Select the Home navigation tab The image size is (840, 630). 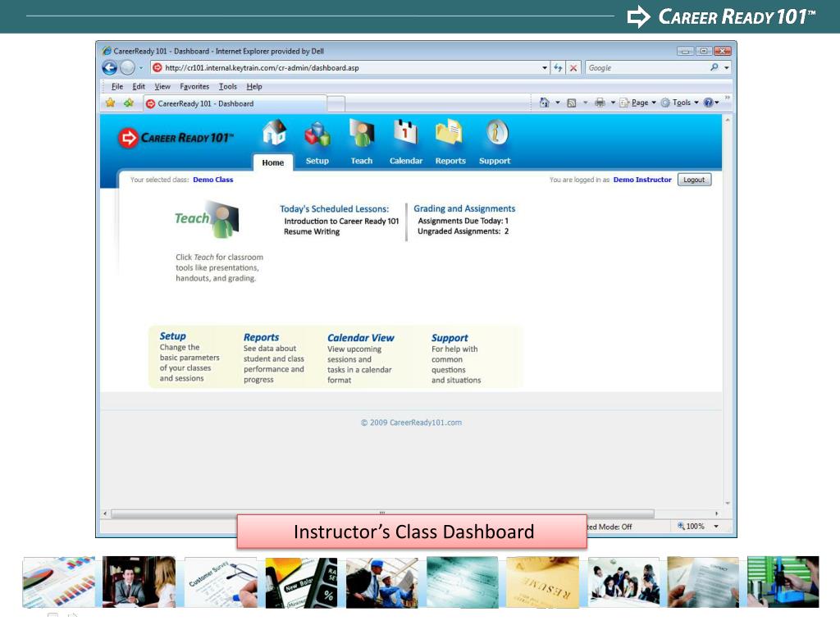pos(272,162)
